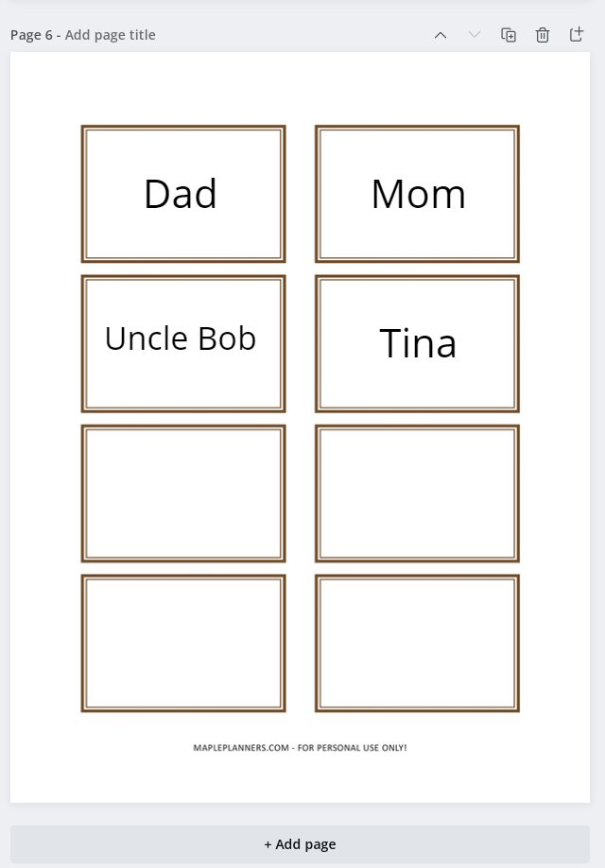
Task: Edit the Add page title field
Action: pos(111,35)
